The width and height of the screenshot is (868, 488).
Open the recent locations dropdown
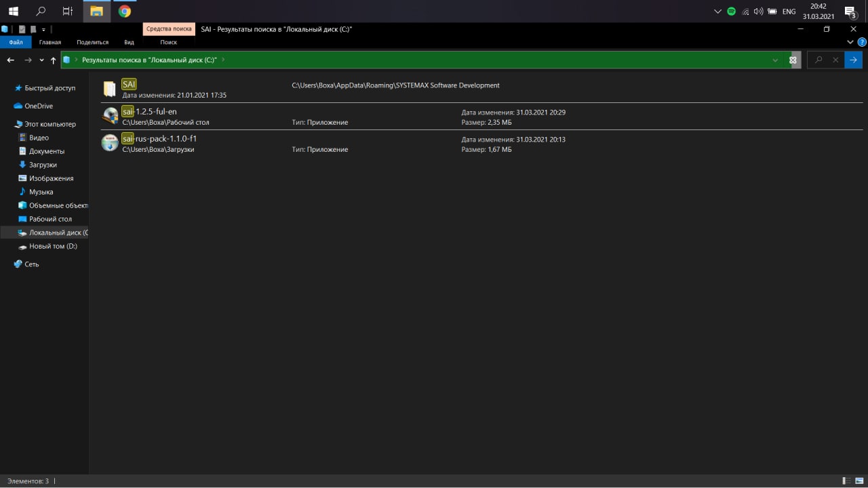coord(42,60)
